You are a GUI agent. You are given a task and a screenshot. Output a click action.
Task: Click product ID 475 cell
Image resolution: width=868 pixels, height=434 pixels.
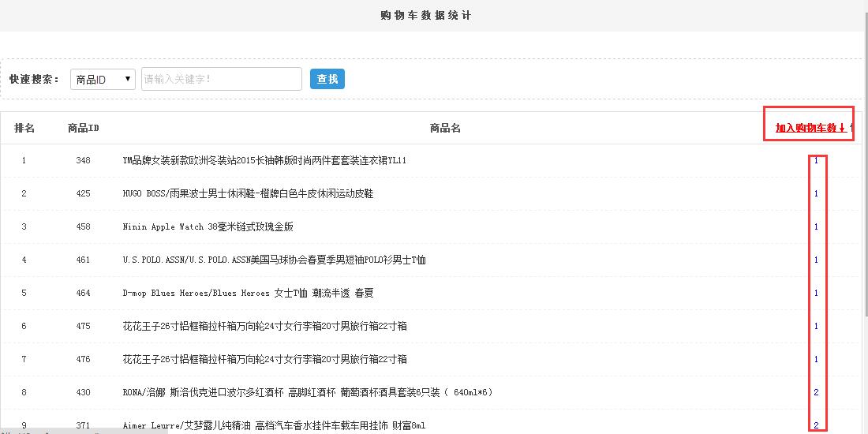(x=83, y=327)
